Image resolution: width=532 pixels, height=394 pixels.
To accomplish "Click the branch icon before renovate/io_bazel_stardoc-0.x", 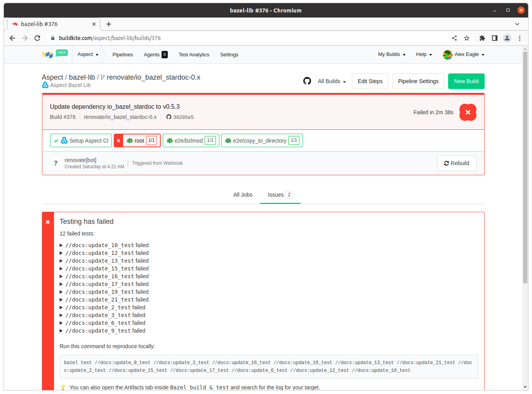I will pyautogui.click(x=103, y=77).
